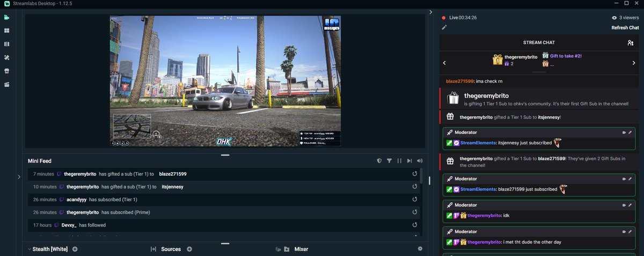Viewport: 644px width, 256px height.
Task: Skip the current alert in Mini Feed
Action: (x=409, y=160)
